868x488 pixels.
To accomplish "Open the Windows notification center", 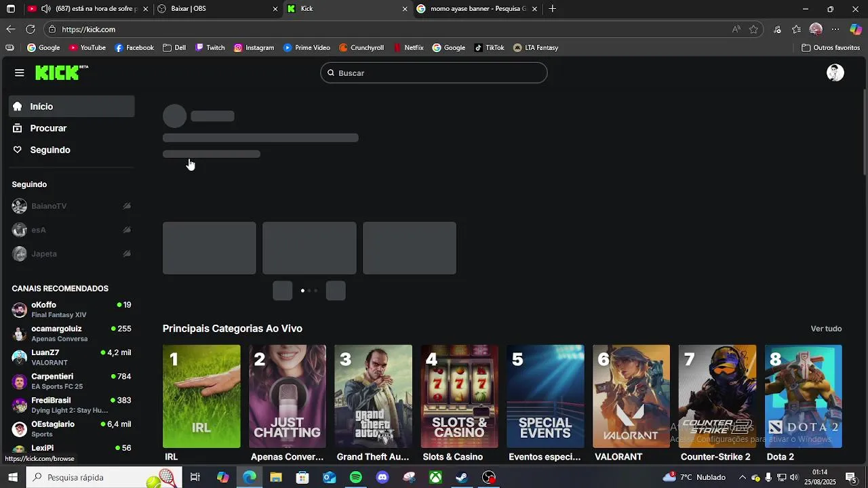I will pyautogui.click(x=851, y=477).
